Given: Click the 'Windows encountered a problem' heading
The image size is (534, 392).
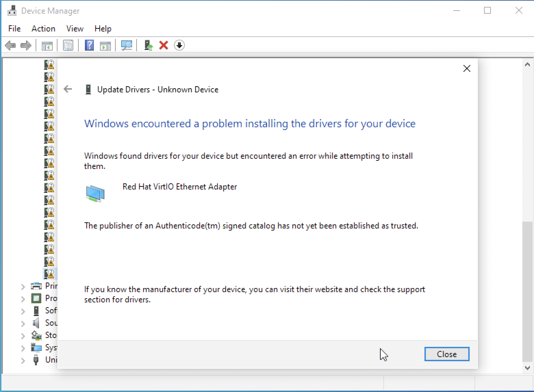Looking at the screenshot, I should pyautogui.click(x=250, y=123).
